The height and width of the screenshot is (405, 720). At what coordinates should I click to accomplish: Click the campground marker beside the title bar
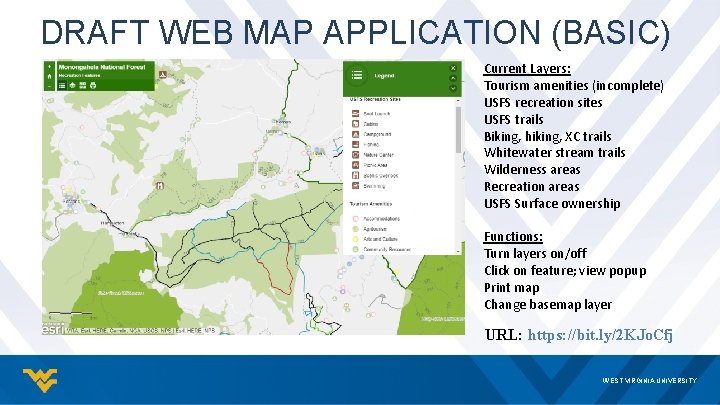pyautogui.click(x=163, y=74)
